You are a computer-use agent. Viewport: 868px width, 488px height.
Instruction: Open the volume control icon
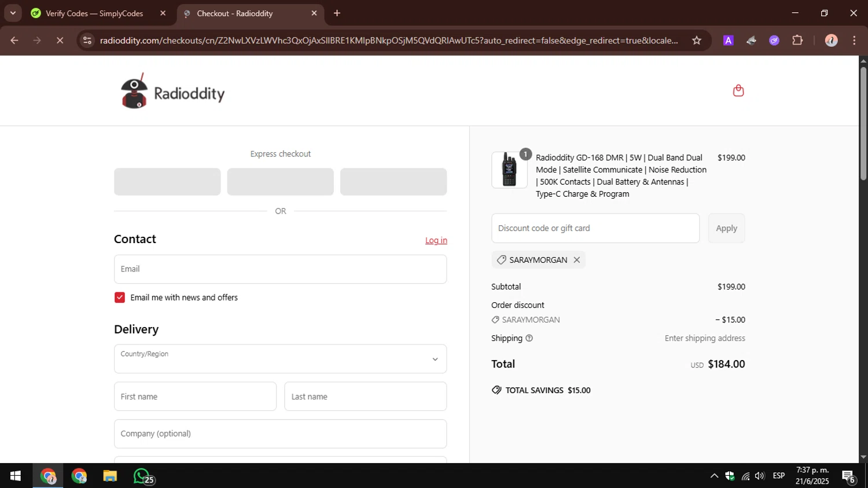pos(760,476)
